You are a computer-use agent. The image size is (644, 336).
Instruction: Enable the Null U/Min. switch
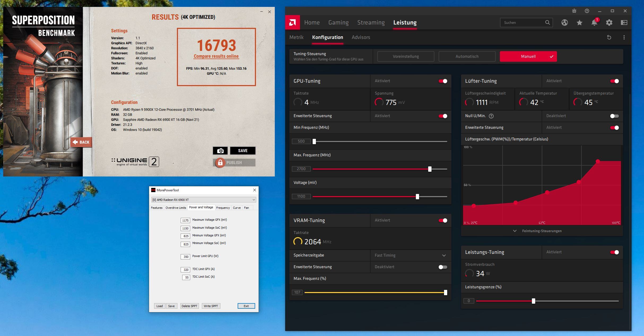pos(615,116)
